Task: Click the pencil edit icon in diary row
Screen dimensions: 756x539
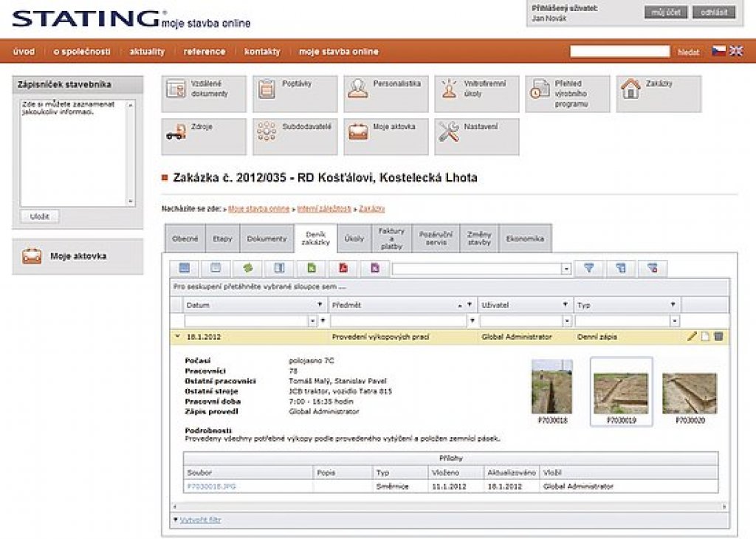Action: coord(692,337)
